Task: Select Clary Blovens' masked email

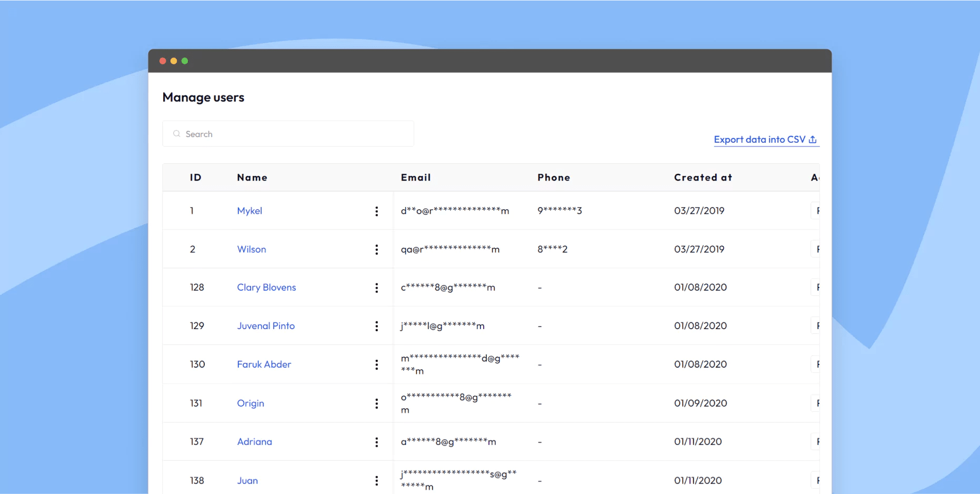Action: [448, 288]
